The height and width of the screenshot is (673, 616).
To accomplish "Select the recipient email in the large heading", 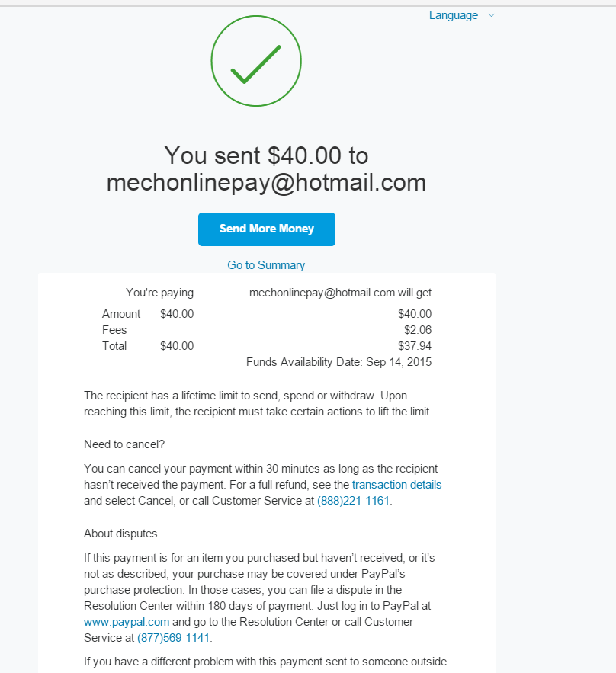I will (266, 183).
